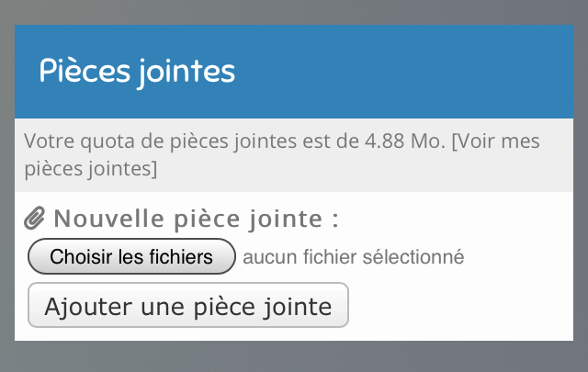Click the '4.88 Mo' quota value
588x372 pixels.
404,141
